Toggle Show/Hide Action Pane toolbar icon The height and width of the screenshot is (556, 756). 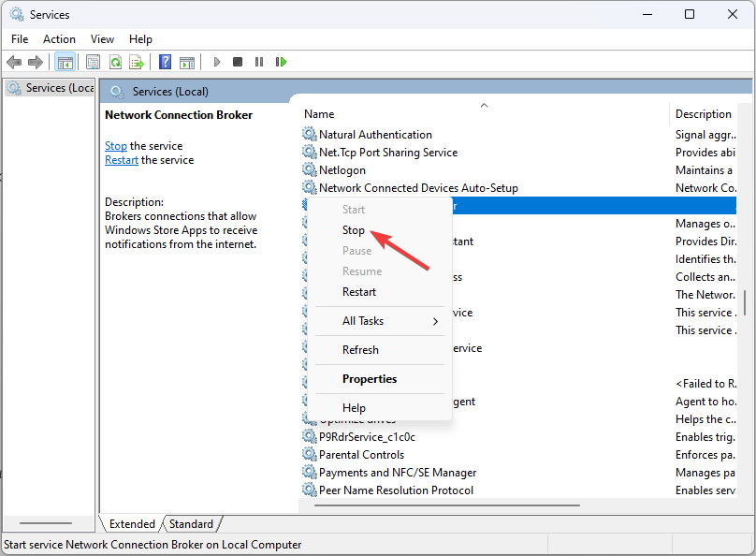pyautogui.click(x=187, y=62)
